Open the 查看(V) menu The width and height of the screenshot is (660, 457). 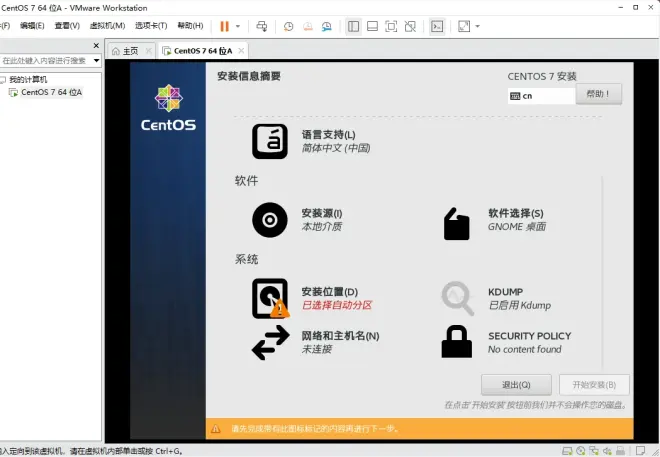click(x=67, y=26)
